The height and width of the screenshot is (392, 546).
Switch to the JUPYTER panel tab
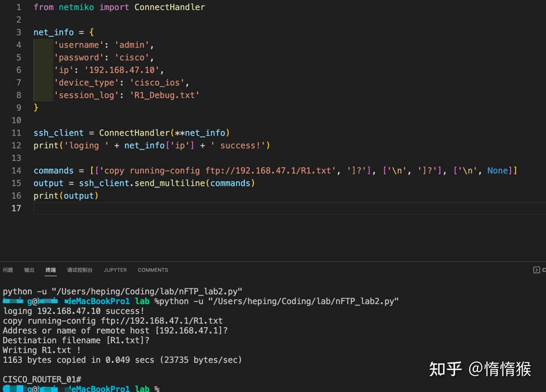point(115,270)
